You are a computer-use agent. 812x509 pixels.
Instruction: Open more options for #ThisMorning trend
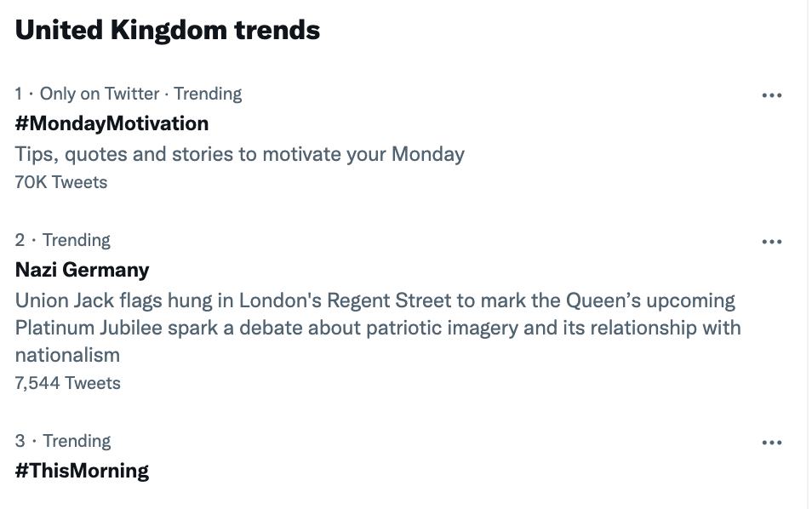771,443
